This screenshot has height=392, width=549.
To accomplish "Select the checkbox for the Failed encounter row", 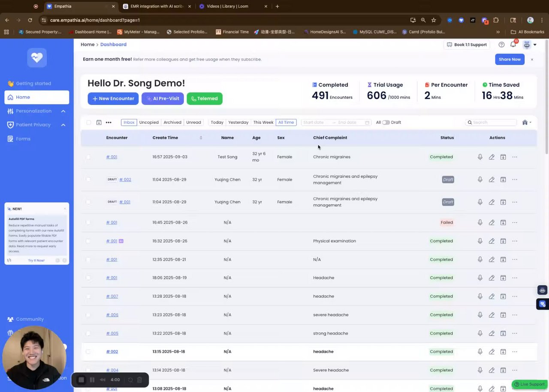I will point(88,222).
